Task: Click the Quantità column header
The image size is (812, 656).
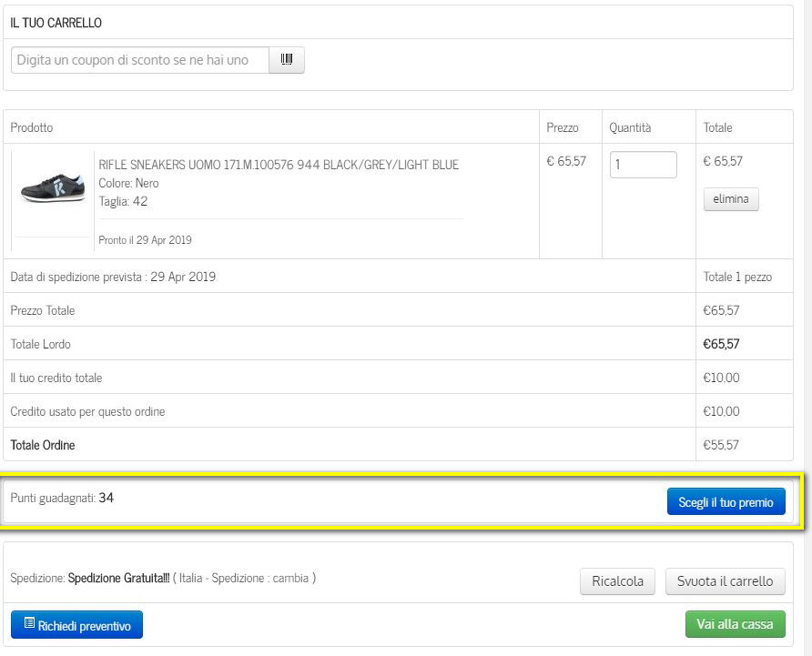Action: [x=630, y=127]
